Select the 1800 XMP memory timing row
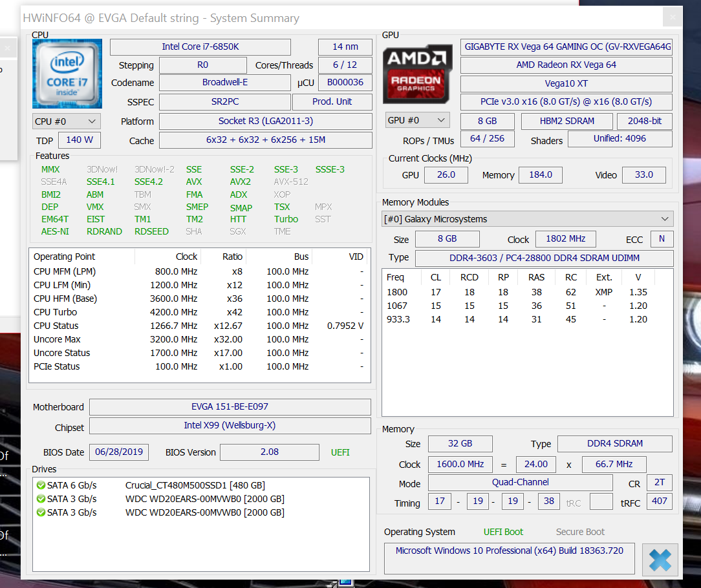Image resolution: width=701 pixels, height=588 pixels. click(528, 292)
